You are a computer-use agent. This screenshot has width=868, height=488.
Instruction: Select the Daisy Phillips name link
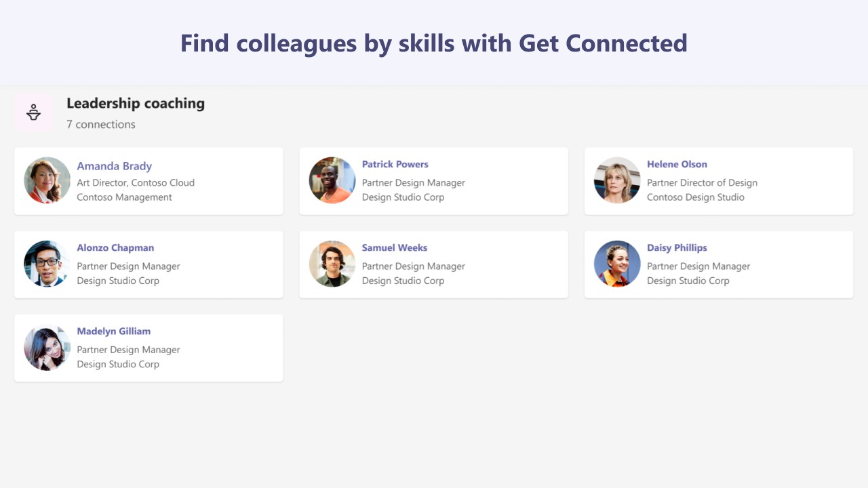pyautogui.click(x=677, y=247)
